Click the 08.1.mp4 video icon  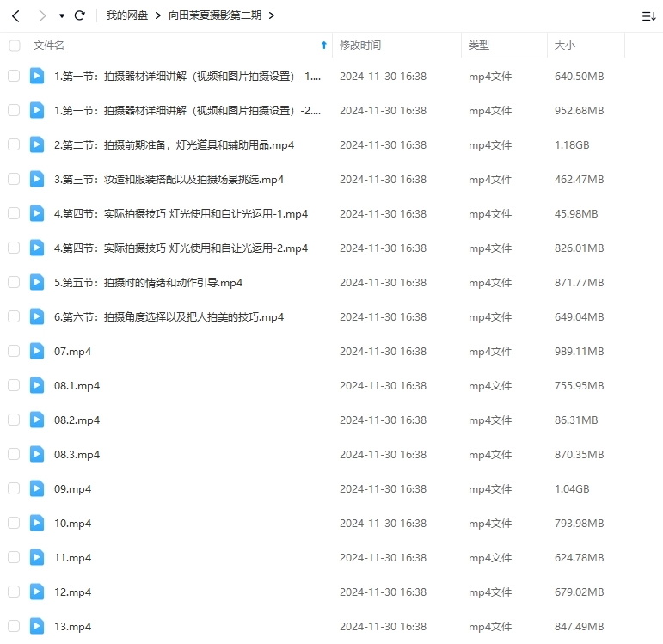[x=37, y=386]
